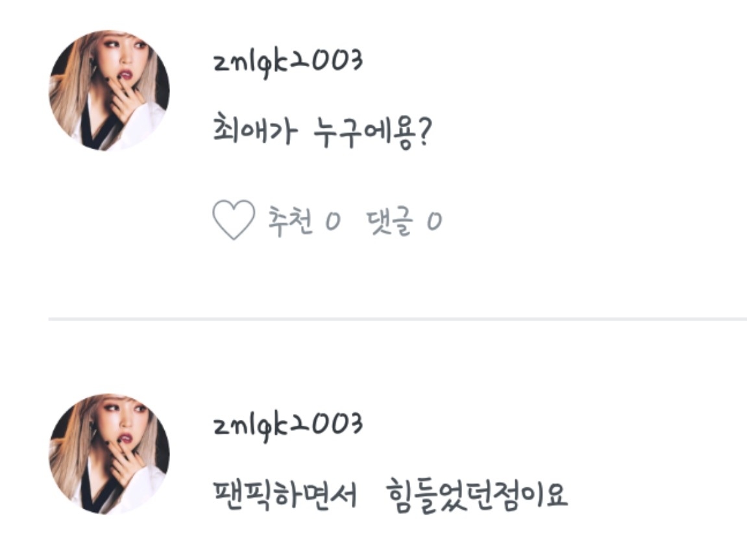Click the divider line between the comments

tap(397, 319)
